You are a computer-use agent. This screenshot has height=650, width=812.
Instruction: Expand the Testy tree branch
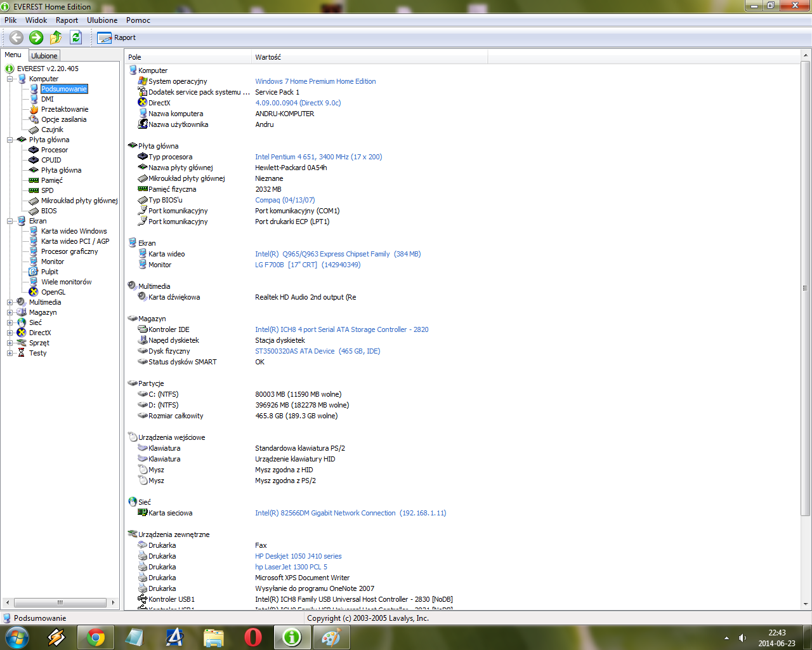[10, 353]
